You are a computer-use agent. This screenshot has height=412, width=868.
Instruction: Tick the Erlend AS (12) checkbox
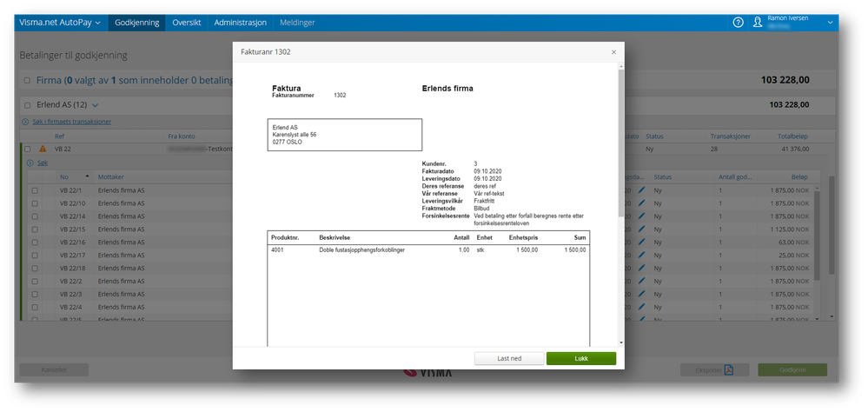[27, 104]
